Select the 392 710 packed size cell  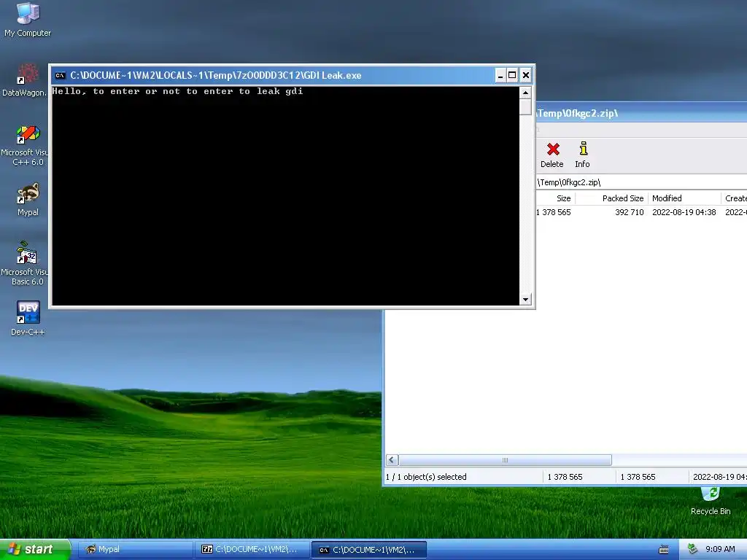(630, 212)
